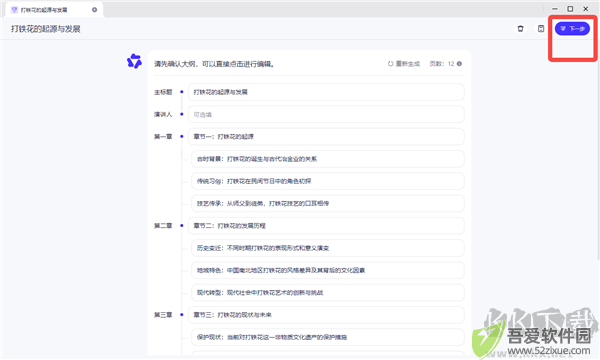Viewport: 600px width, 360px height.
Task: Click the 第二章 chapter label
Action: [x=163, y=226]
